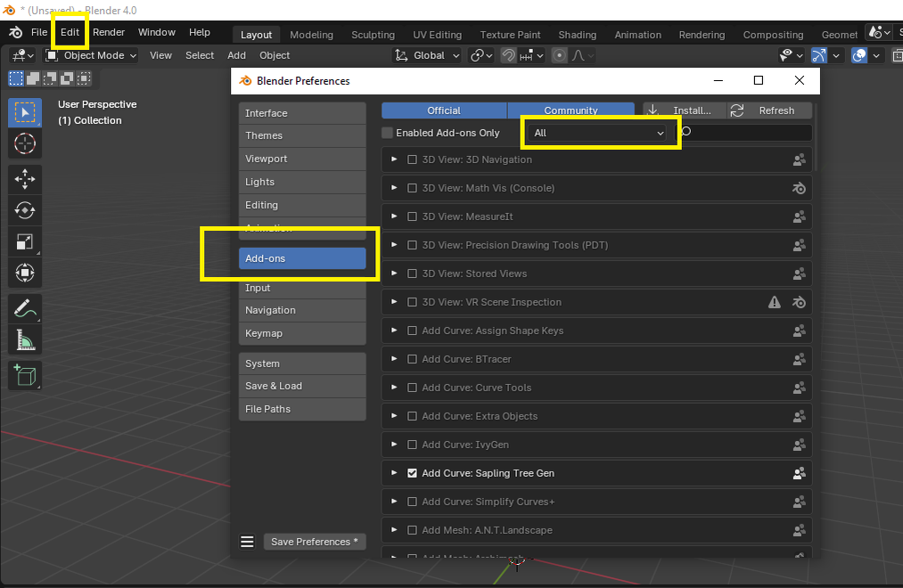Toggle snapping magnet icon

508,55
